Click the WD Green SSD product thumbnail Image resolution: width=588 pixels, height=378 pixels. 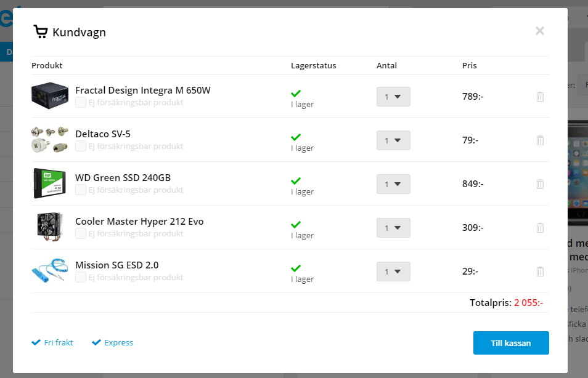click(x=50, y=183)
